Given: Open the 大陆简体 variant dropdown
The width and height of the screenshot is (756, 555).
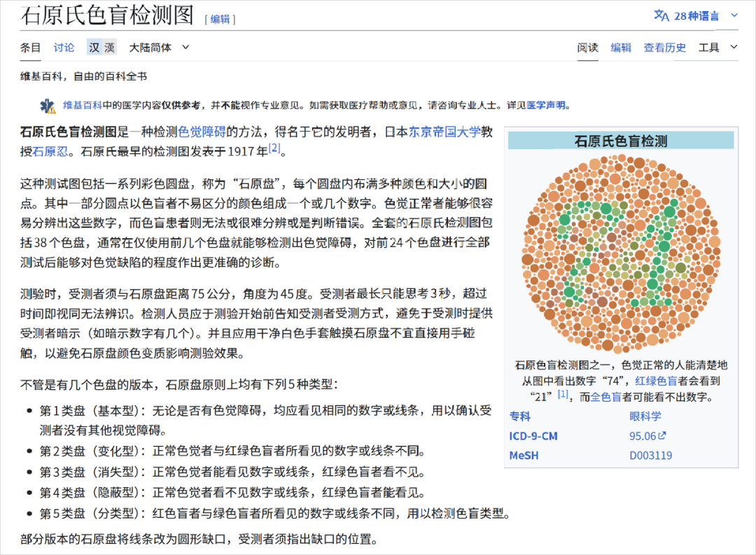Looking at the screenshot, I should click(159, 48).
